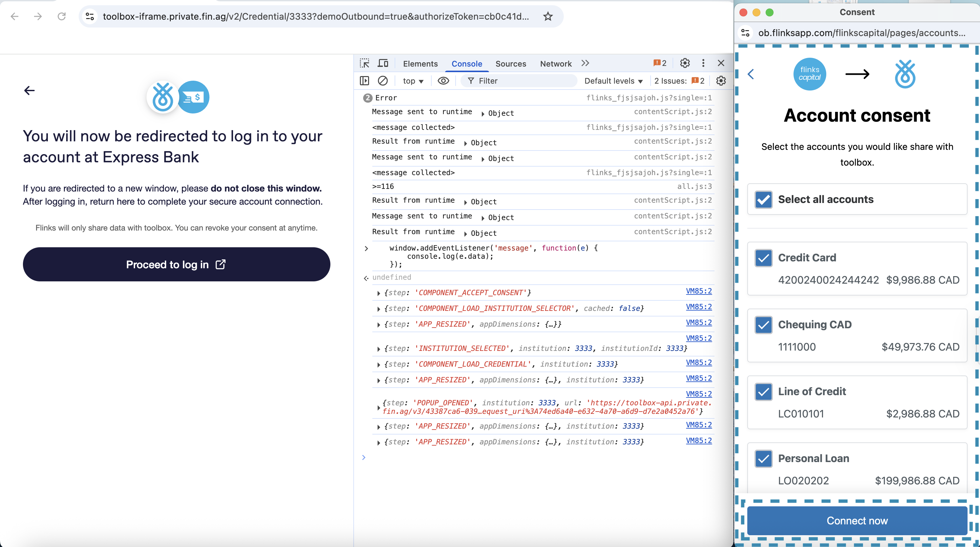Open the Default levels dropdown
Image resolution: width=980 pixels, height=547 pixels.
tap(613, 81)
